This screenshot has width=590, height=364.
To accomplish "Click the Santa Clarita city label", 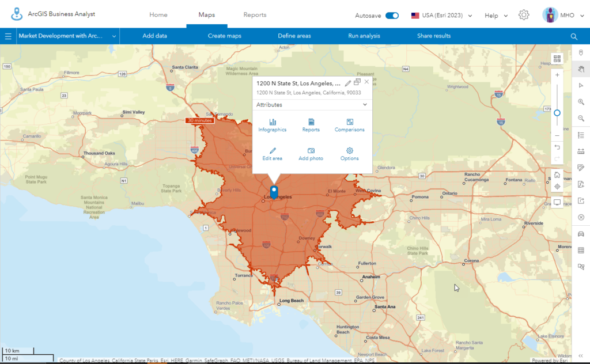I will pos(185,67).
